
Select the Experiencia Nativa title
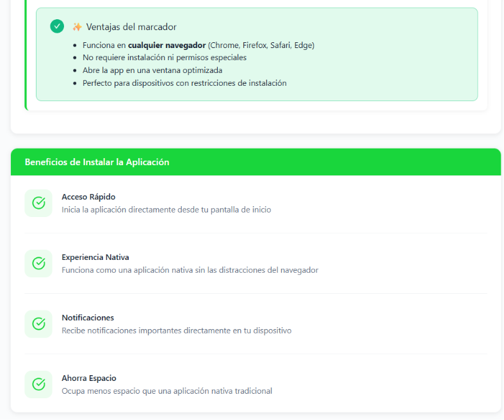95,257
